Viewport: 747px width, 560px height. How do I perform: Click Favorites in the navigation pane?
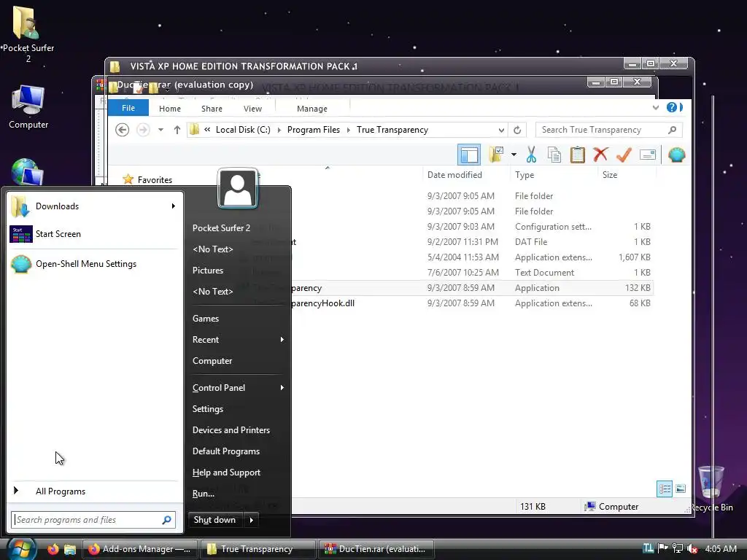click(x=155, y=180)
